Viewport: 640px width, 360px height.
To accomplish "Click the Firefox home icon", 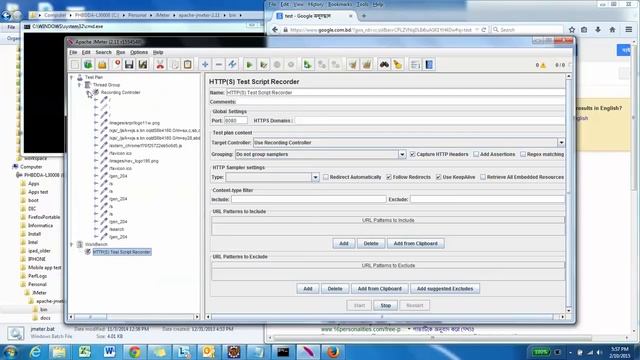I will coord(612,30).
